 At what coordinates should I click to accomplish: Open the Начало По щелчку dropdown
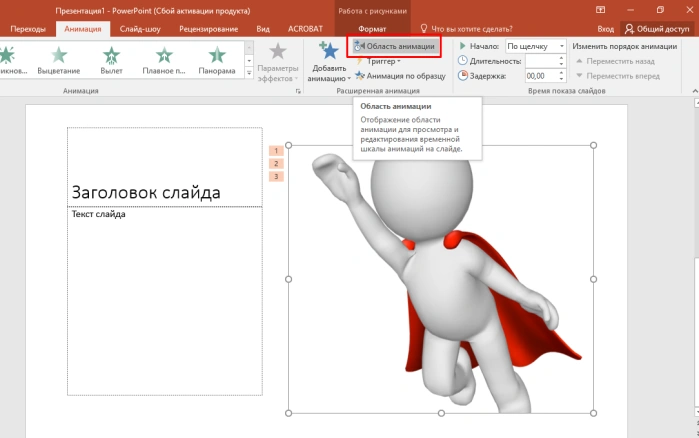pyautogui.click(x=535, y=46)
